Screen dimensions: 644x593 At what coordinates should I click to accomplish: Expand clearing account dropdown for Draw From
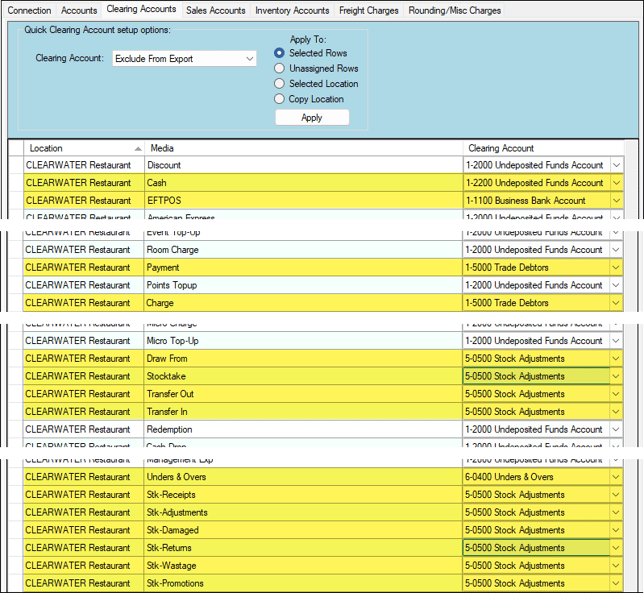tap(616, 359)
